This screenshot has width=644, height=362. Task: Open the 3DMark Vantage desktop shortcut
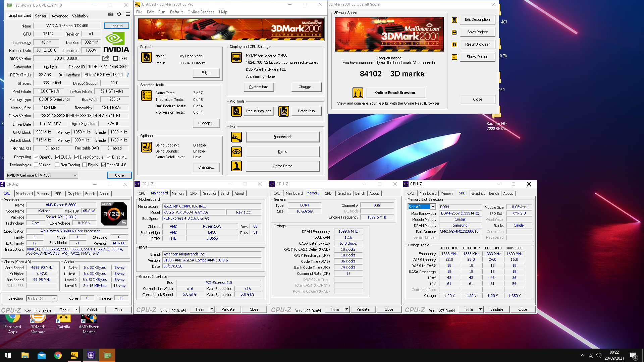[38, 324]
